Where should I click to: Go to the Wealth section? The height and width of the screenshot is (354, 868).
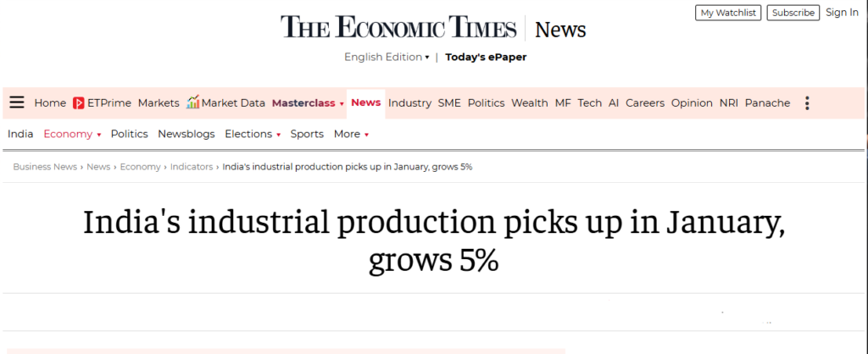coord(530,102)
